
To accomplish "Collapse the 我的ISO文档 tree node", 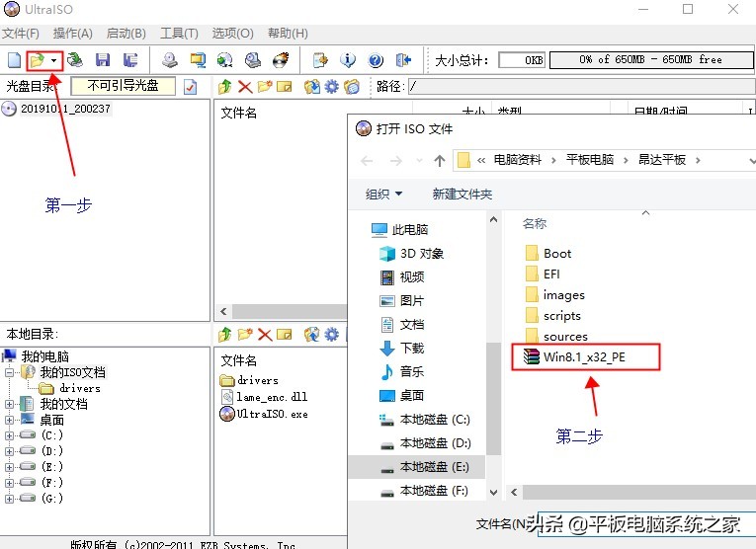I will click(x=9, y=372).
